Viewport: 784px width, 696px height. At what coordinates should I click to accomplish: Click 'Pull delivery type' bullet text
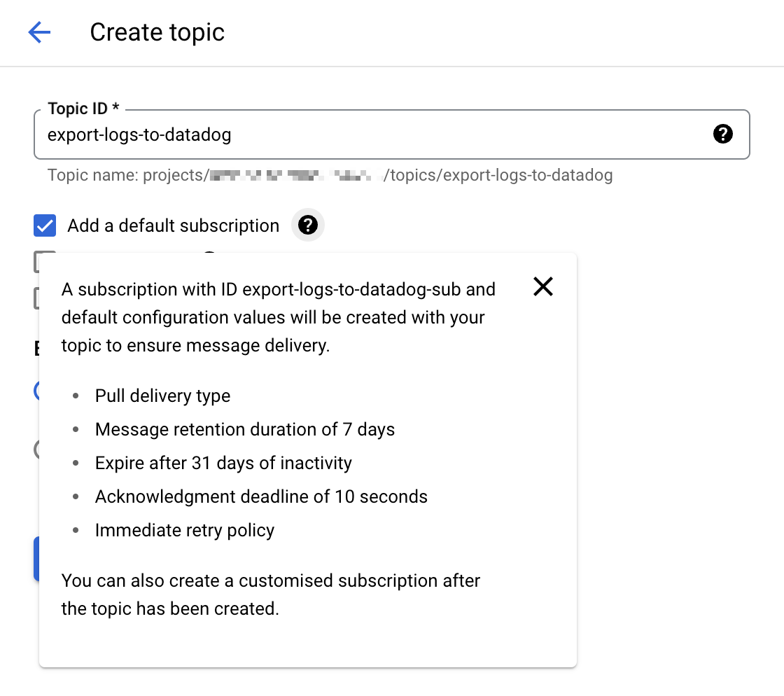(163, 396)
